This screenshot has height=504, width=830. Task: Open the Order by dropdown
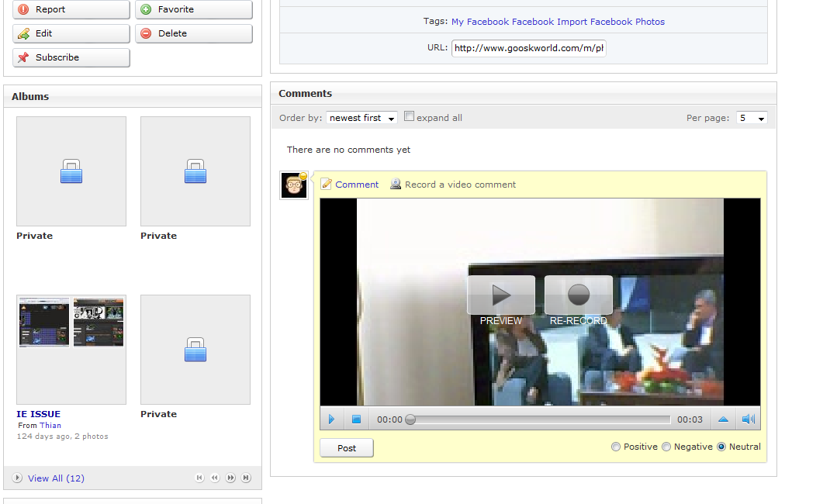361,118
